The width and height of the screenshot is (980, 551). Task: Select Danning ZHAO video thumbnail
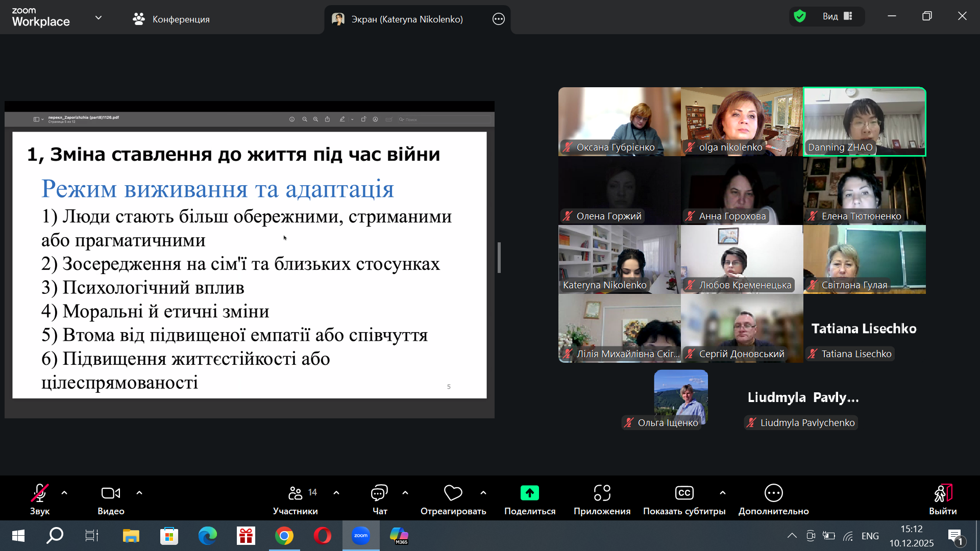pyautogui.click(x=864, y=121)
